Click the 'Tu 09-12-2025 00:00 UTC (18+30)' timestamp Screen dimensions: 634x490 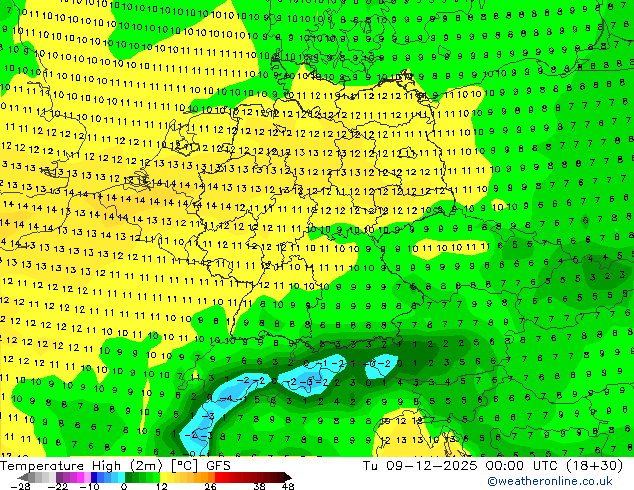(x=493, y=466)
